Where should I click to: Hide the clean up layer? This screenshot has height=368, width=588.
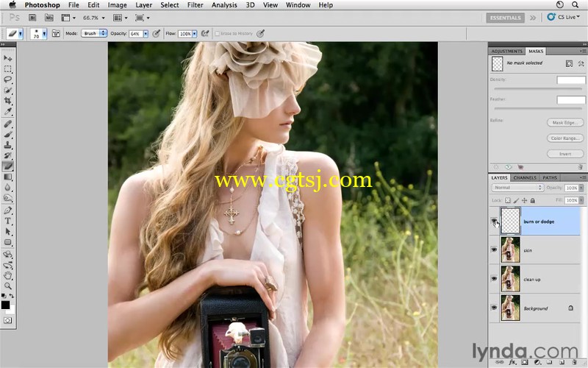point(494,279)
